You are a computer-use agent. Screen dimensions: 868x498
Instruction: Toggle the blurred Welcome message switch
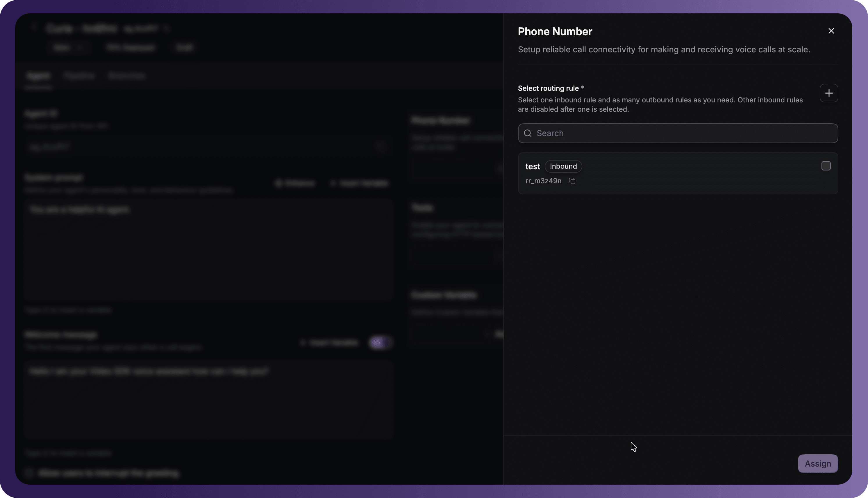click(380, 342)
